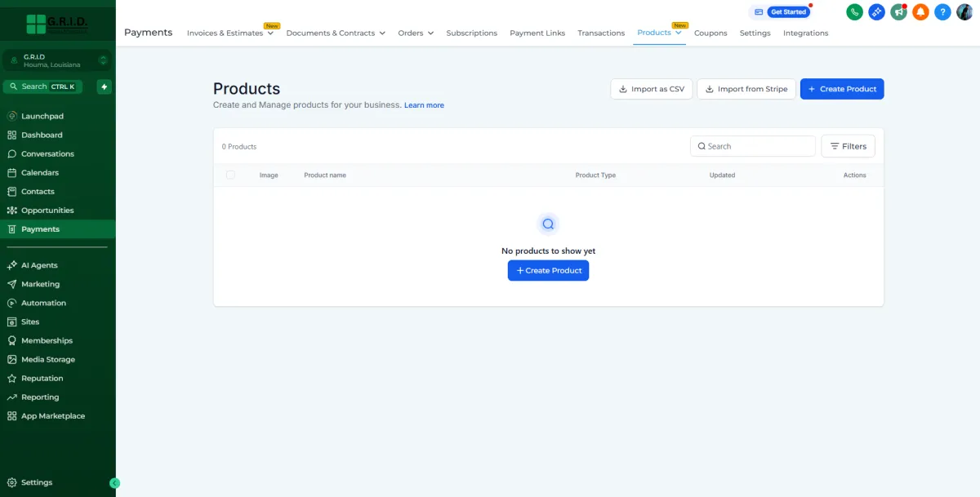Focus the products Search field
Viewport: 980px width, 497px height.
753,146
